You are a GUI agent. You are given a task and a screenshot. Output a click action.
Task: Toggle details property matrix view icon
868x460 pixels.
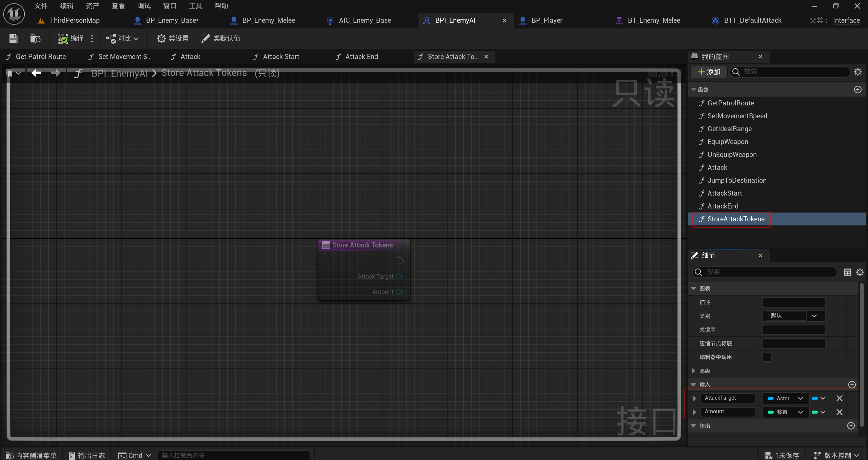(x=847, y=272)
